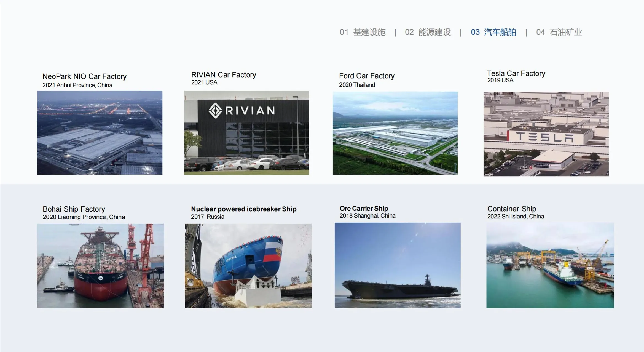Click the 'Ore Carrier Ship' title

(364, 209)
